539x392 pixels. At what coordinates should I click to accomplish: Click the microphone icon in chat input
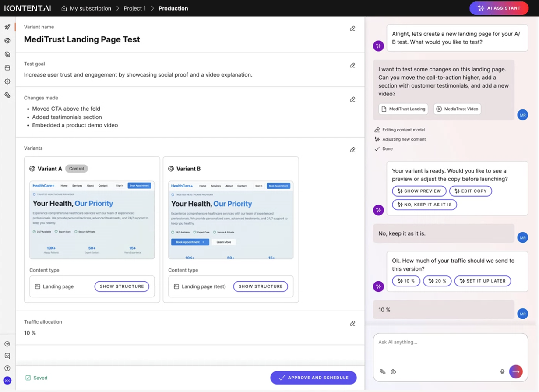coord(502,371)
